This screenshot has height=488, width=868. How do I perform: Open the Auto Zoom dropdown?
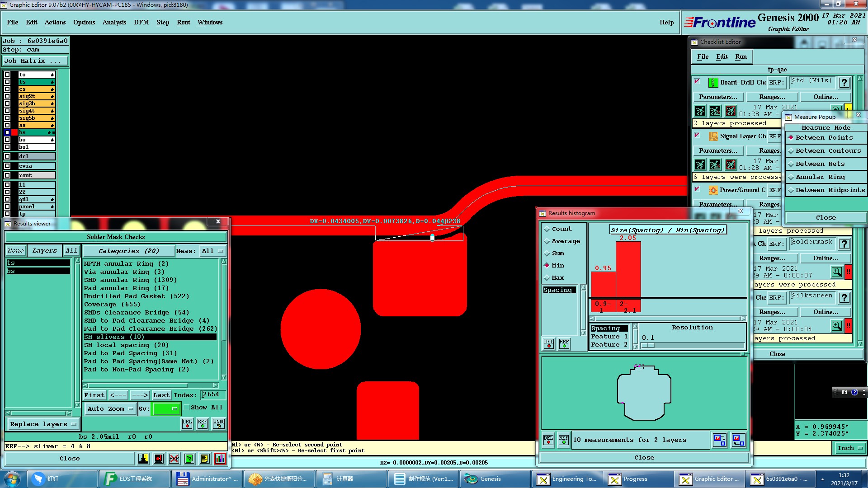tap(110, 409)
